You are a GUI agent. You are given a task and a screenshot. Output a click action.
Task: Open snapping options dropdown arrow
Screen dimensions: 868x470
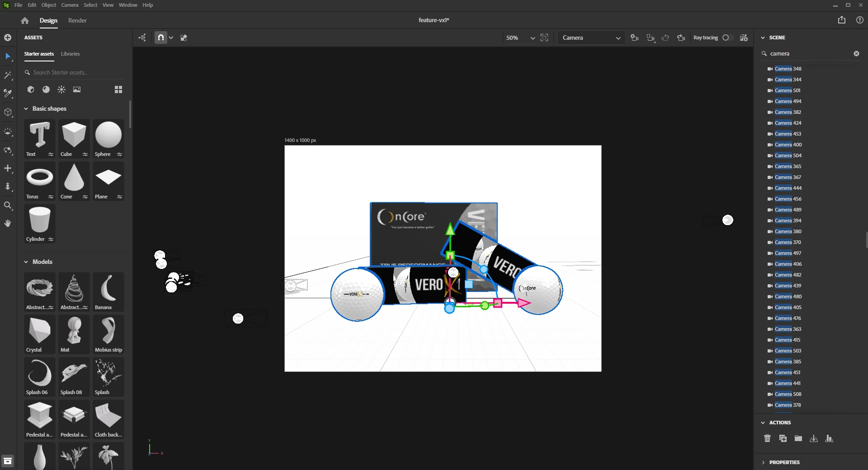pos(171,38)
